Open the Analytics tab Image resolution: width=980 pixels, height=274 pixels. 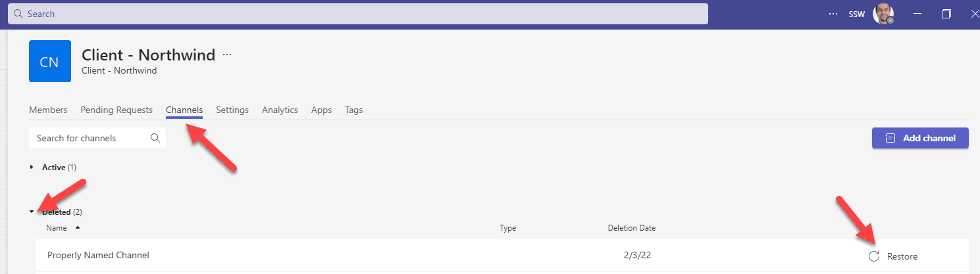280,110
